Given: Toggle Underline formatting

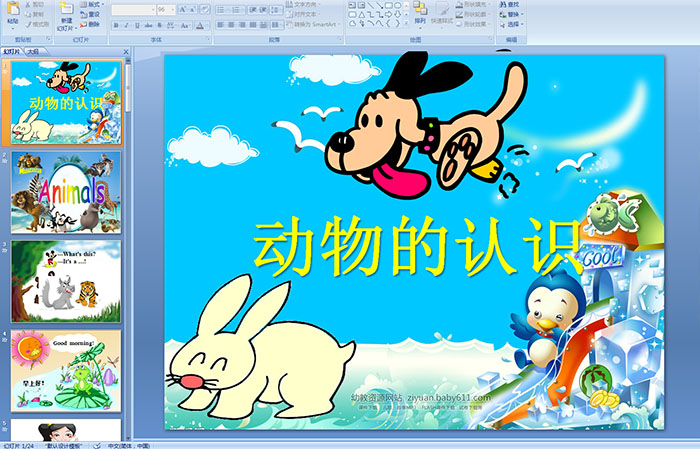Looking at the screenshot, I should click(x=138, y=25).
